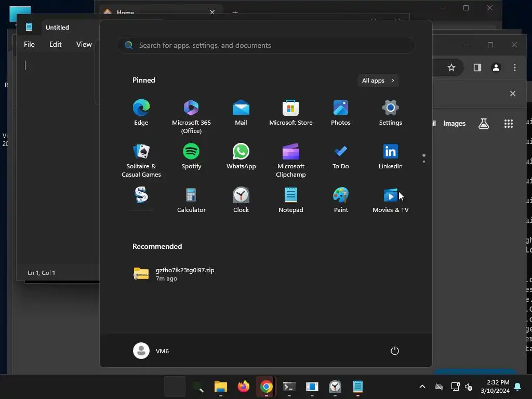
Task: Click into the Notepad text area
Action: click(x=58, y=159)
